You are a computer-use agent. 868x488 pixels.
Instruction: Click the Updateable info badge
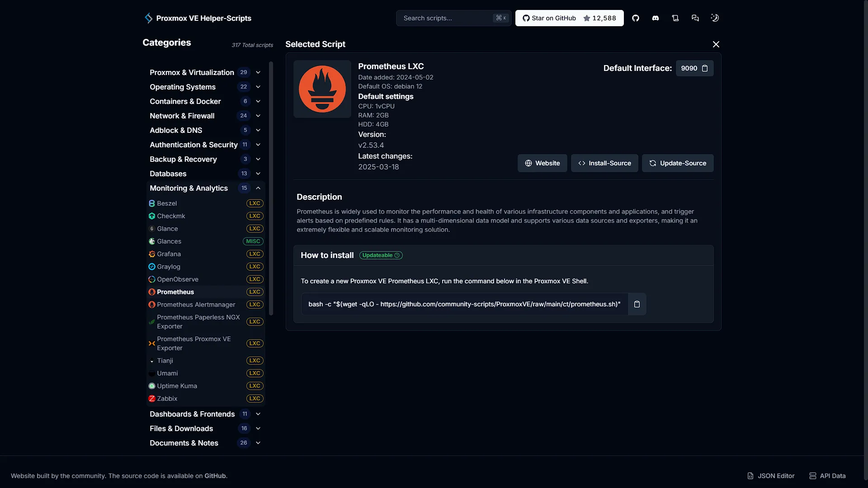coord(381,255)
